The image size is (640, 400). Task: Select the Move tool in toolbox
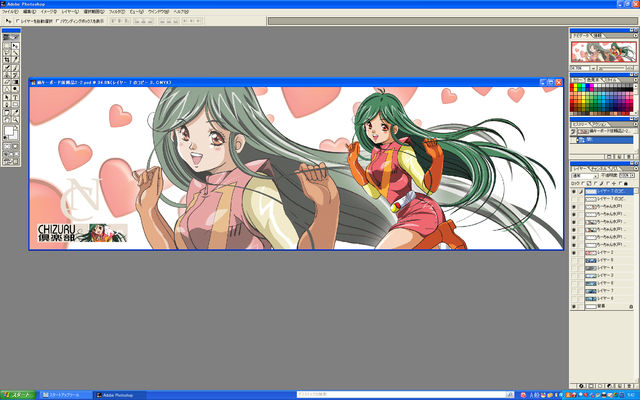pyautogui.click(x=17, y=46)
